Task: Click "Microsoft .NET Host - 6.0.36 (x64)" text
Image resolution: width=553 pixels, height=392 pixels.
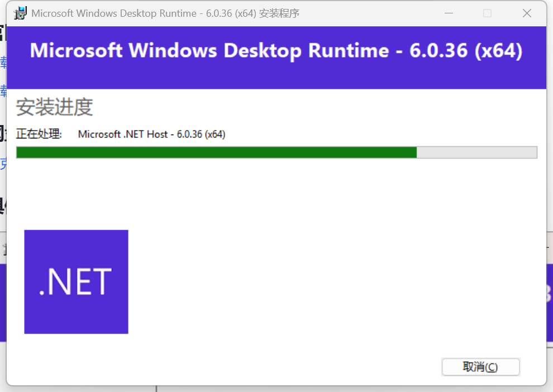Action: click(x=151, y=135)
